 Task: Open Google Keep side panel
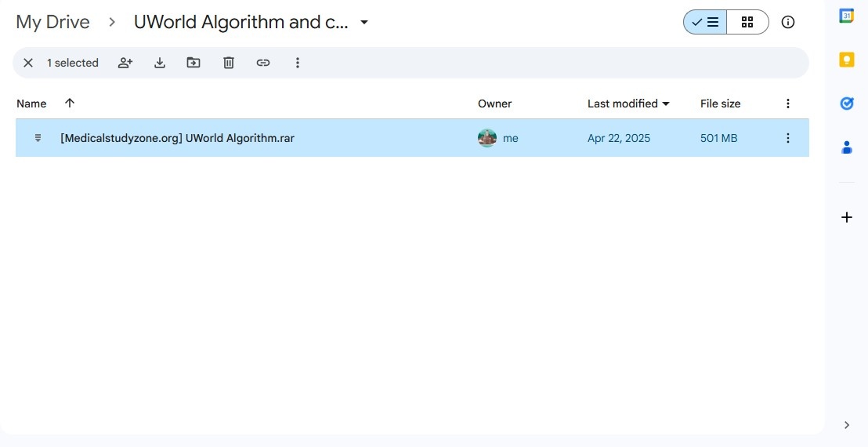tap(846, 60)
